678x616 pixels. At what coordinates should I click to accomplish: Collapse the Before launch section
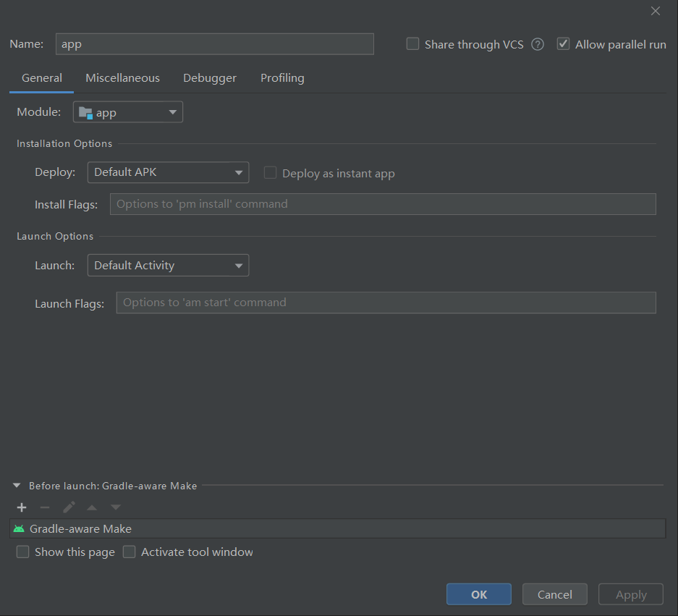click(17, 486)
